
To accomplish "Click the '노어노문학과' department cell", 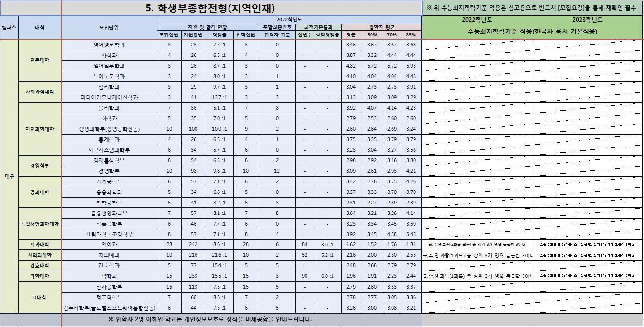I will coord(109,76).
